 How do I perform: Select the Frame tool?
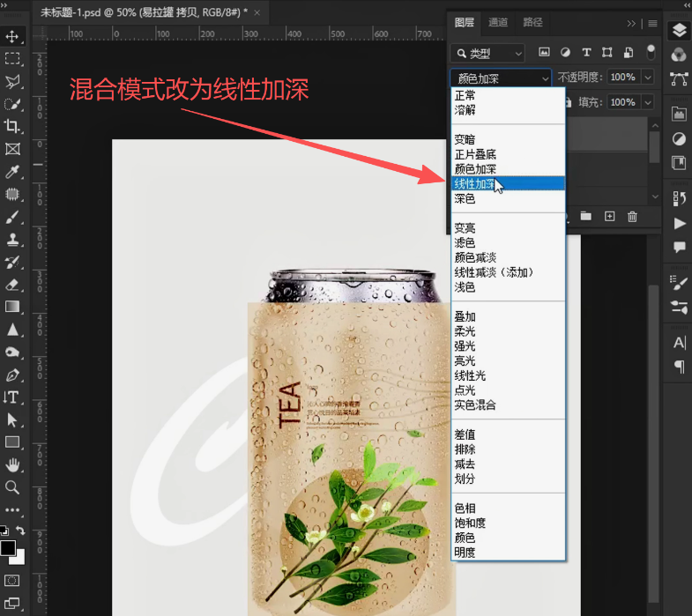(x=12, y=149)
